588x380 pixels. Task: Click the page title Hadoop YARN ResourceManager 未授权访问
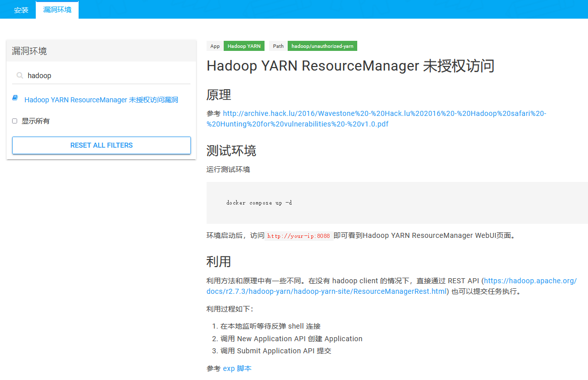pos(350,66)
